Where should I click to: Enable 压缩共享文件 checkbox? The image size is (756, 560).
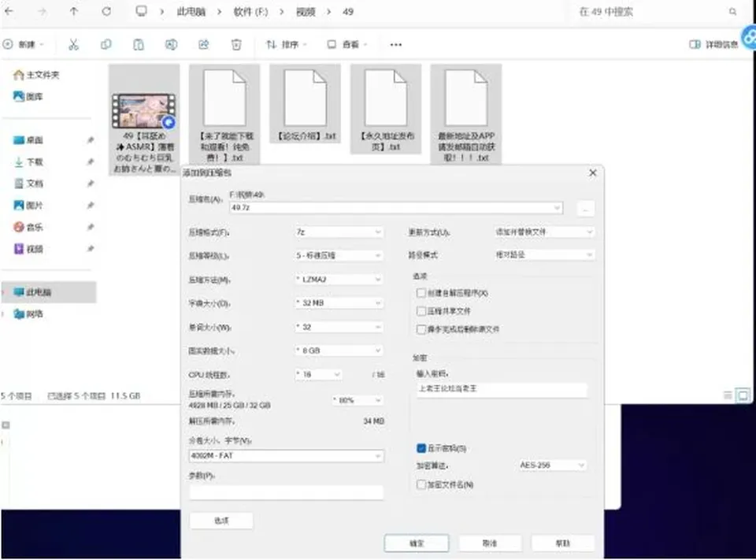click(x=421, y=311)
